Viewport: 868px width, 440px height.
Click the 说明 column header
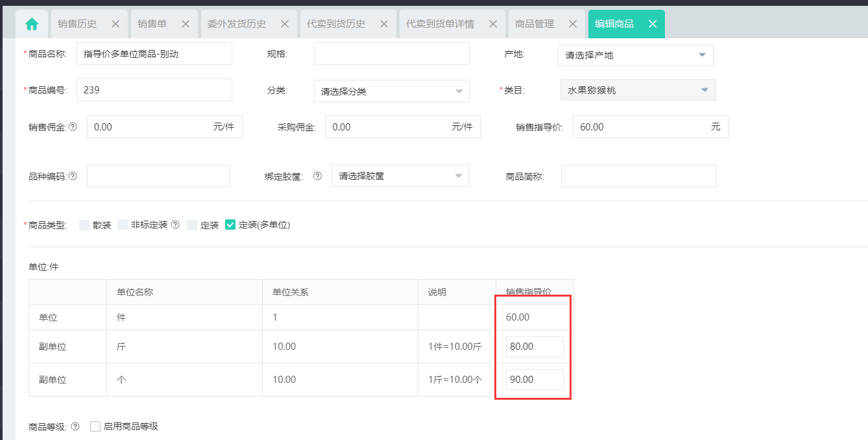pyautogui.click(x=457, y=292)
